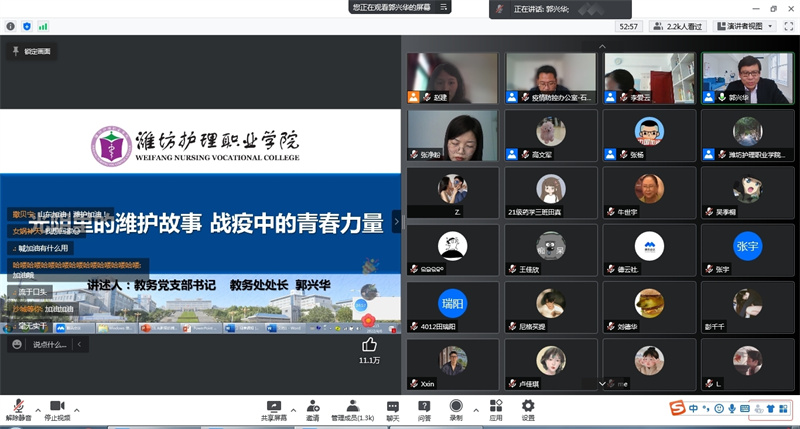800x429 pixels.
Task: Click the thumbs-up like icon
Action: (369, 345)
